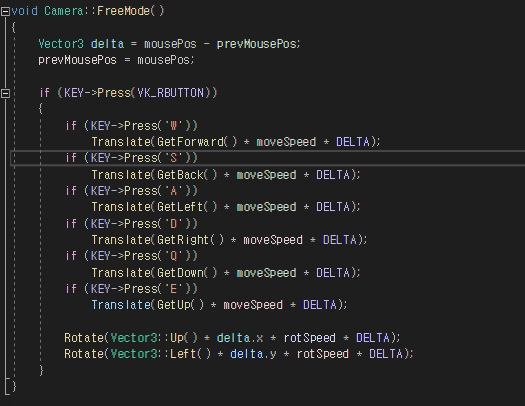Screen dimensions: 525x406
Task: Click the 'D' key character literal
Action: pos(174,224)
